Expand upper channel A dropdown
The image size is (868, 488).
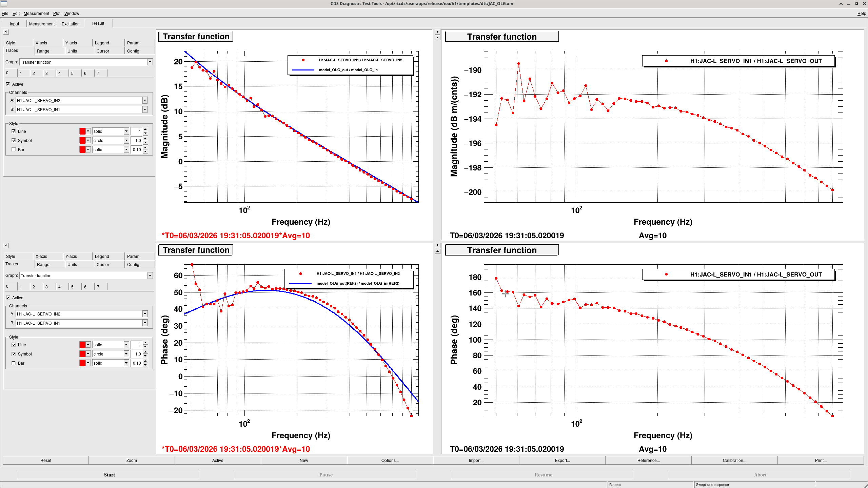[145, 100]
